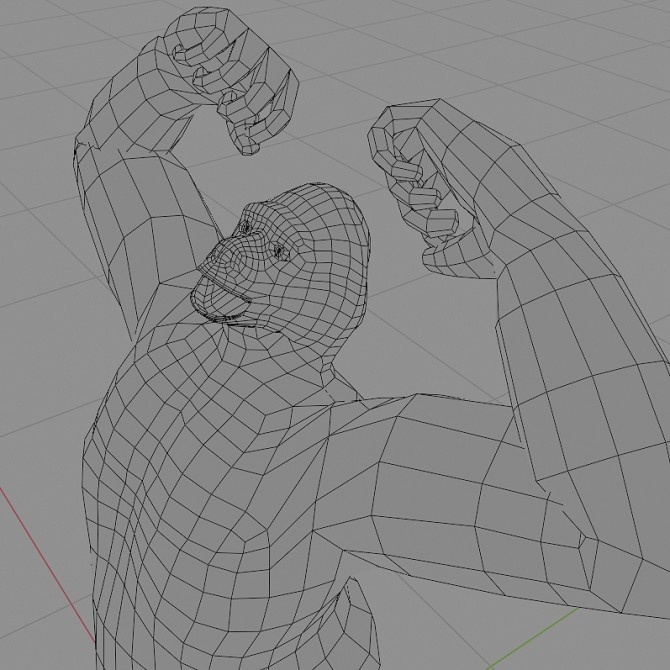Click the green Y axis line
The width and height of the screenshot is (670, 670).
534,638
